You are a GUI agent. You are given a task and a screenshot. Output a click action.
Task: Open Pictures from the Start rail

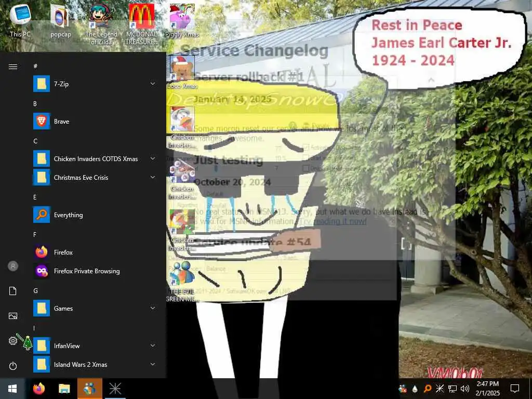(x=13, y=316)
